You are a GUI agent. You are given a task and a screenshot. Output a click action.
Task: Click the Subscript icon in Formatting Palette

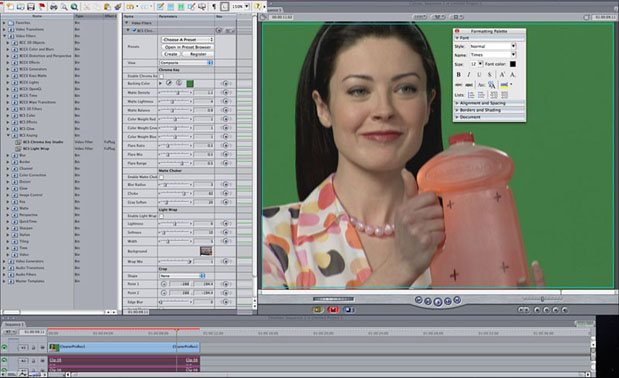coord(512,74)
